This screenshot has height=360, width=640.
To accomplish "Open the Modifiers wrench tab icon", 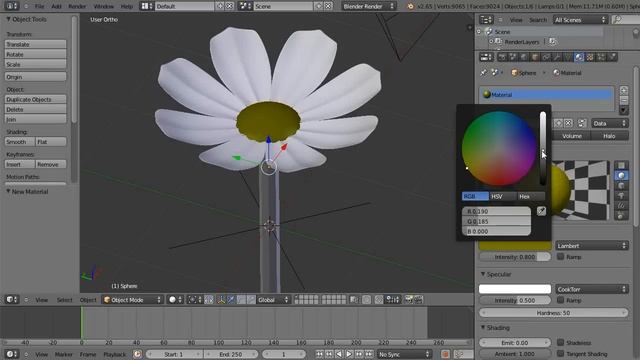I will (557, 57).
